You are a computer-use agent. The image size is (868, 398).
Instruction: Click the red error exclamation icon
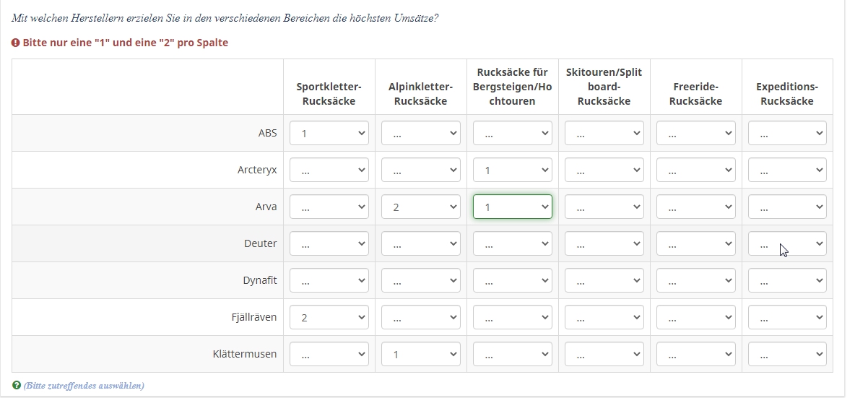[x=16, y=43]
